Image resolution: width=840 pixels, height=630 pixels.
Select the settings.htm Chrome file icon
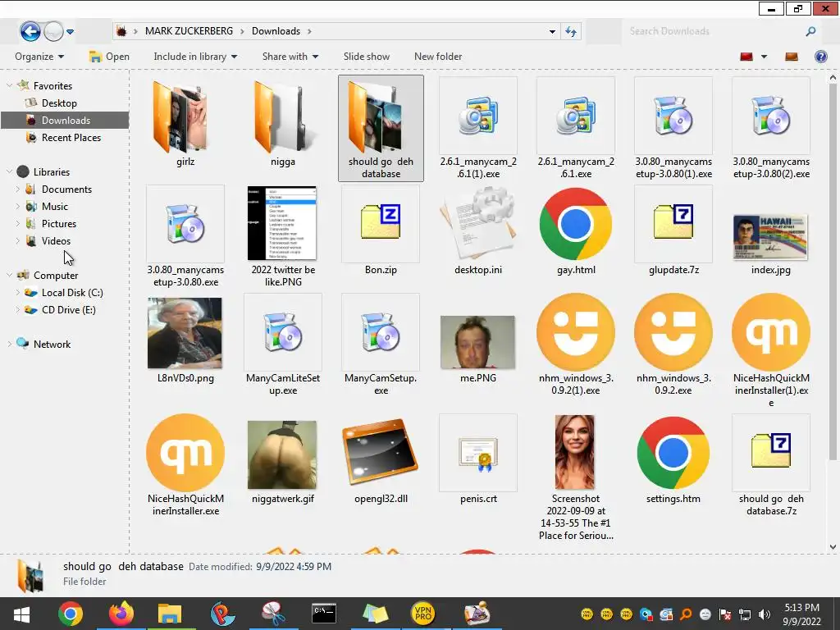[673, 453]
